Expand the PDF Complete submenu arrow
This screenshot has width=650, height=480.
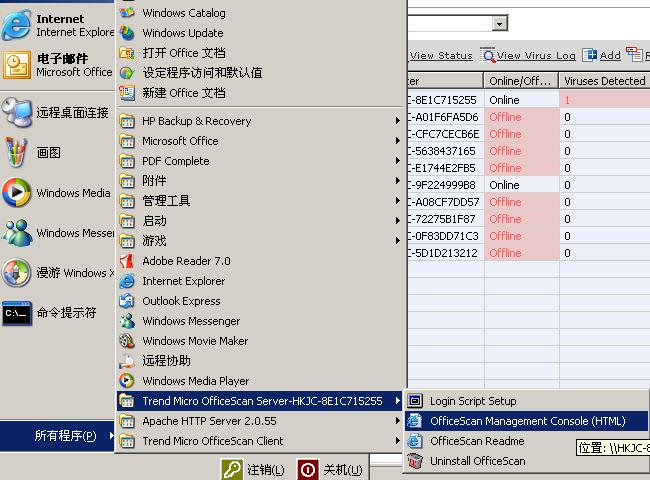click(x=398, y=160)
